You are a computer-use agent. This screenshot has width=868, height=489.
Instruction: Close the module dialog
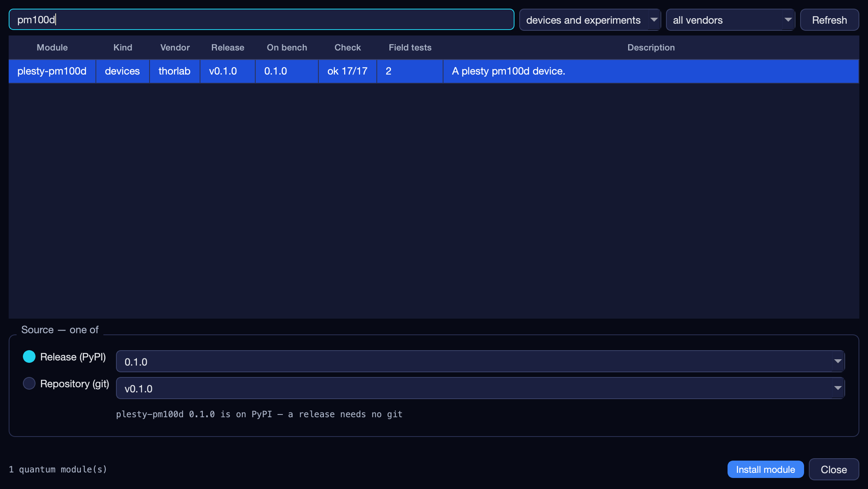[x=834, y=469]
